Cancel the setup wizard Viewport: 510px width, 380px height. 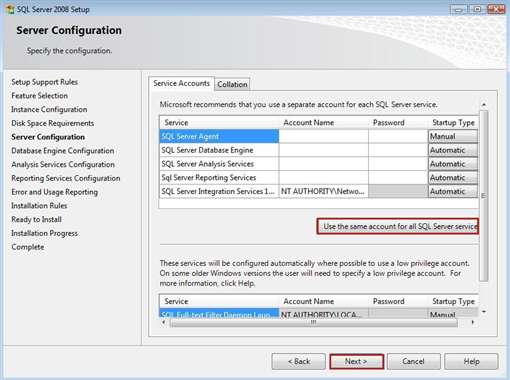pyautogui.click(x=413, y=361)
